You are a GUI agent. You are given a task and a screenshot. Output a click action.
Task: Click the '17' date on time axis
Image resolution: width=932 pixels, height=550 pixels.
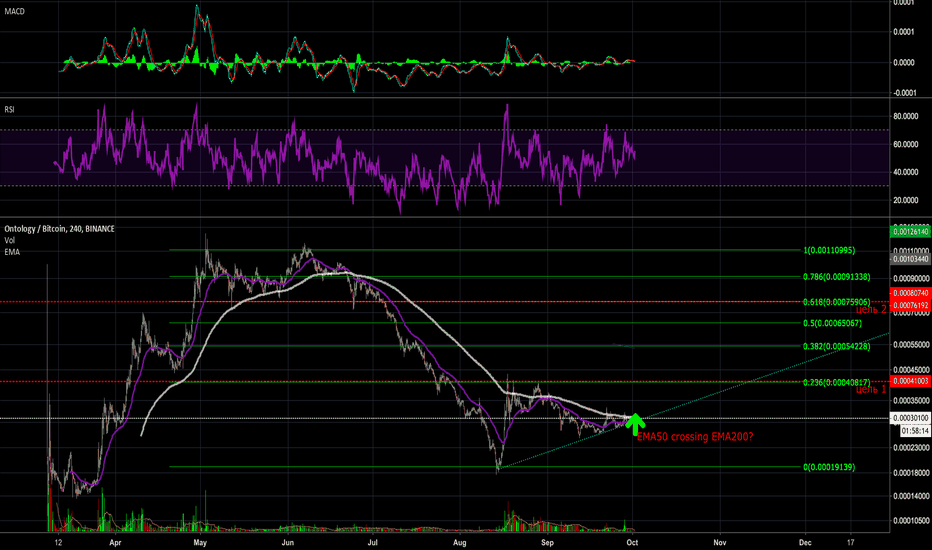pyautogui.click(x=851, y=542)
